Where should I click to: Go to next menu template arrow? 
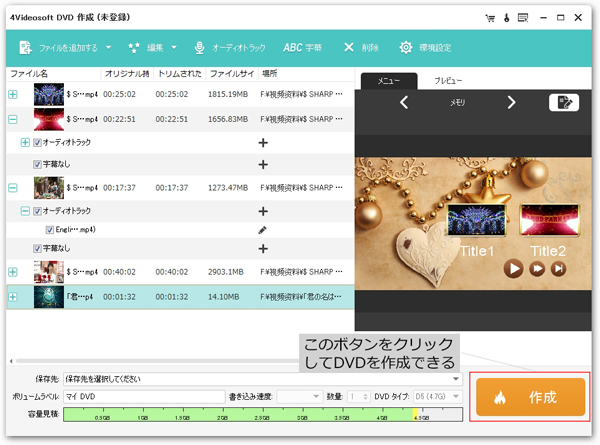click(511, 102)
